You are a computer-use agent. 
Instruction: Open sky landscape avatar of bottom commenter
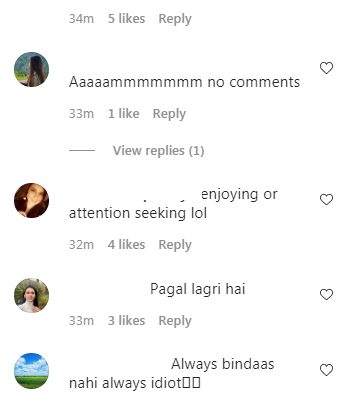[x=31, y=371]
